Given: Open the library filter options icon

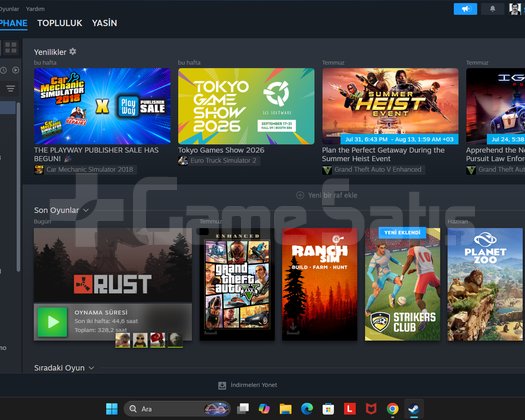Looking at the screenshot, I should tap(10, 89).
